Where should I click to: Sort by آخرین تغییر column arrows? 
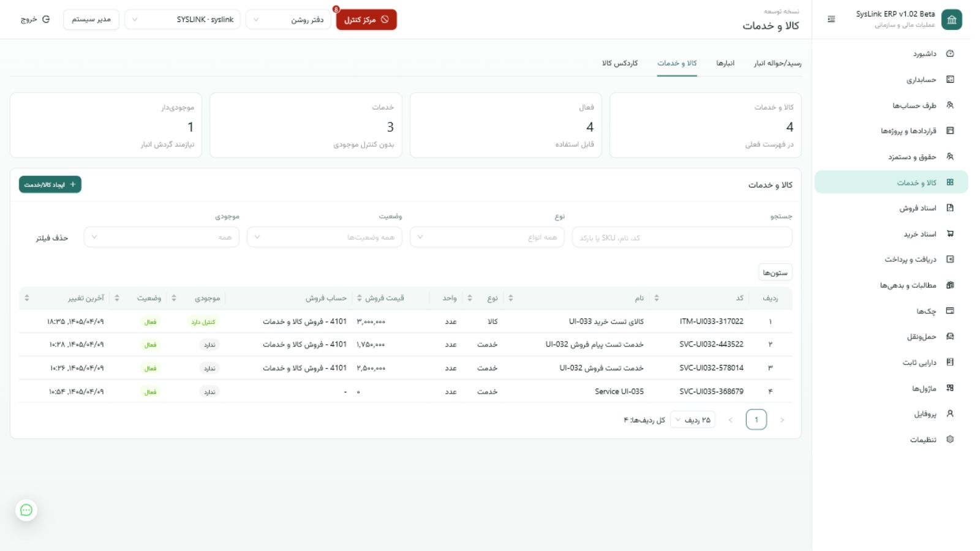point(27,298)
